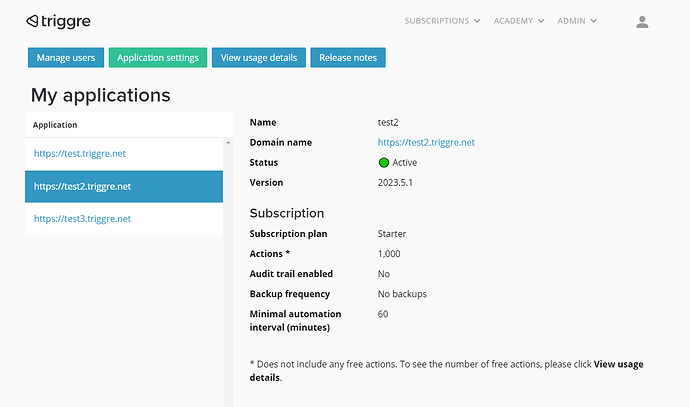Click the Manage users button
690x407 pixels.
point(66,58)
